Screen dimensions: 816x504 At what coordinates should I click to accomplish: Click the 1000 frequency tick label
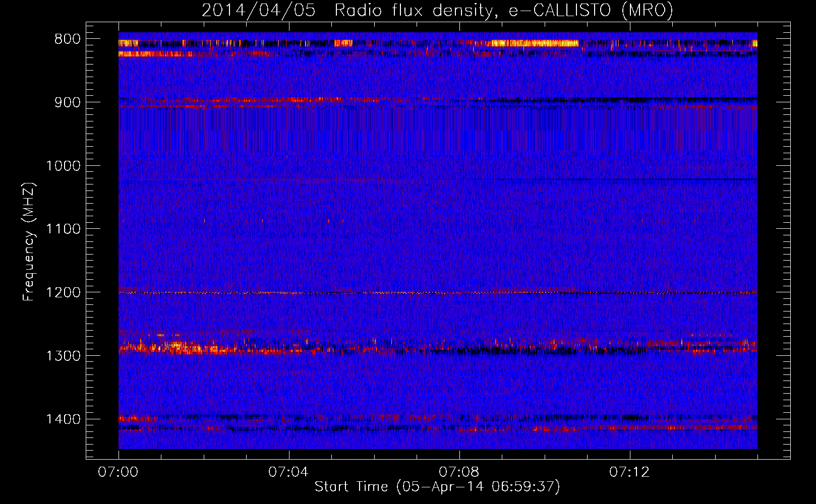coord(64,166)
